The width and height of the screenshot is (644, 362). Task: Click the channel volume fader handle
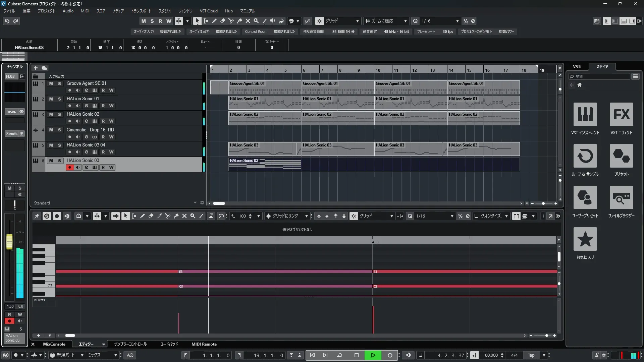9,241
